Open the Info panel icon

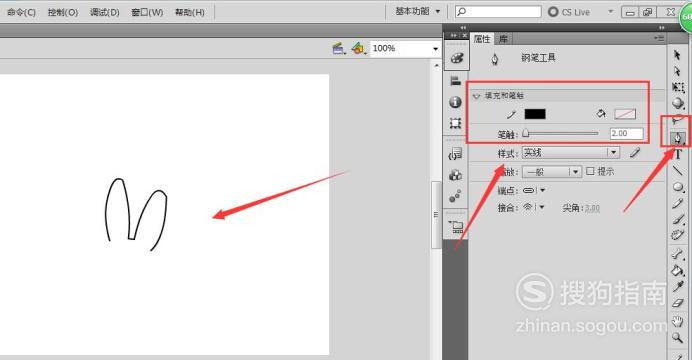[x=455, y=102]
